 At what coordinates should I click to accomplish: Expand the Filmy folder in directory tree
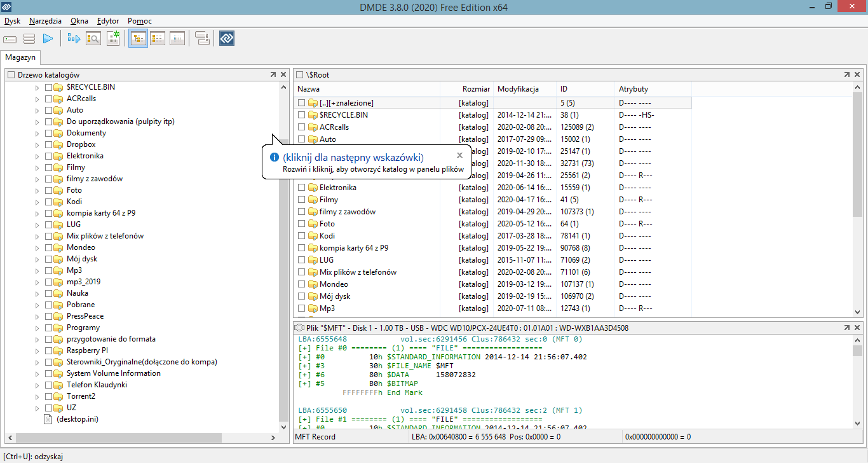coord(37,167)
